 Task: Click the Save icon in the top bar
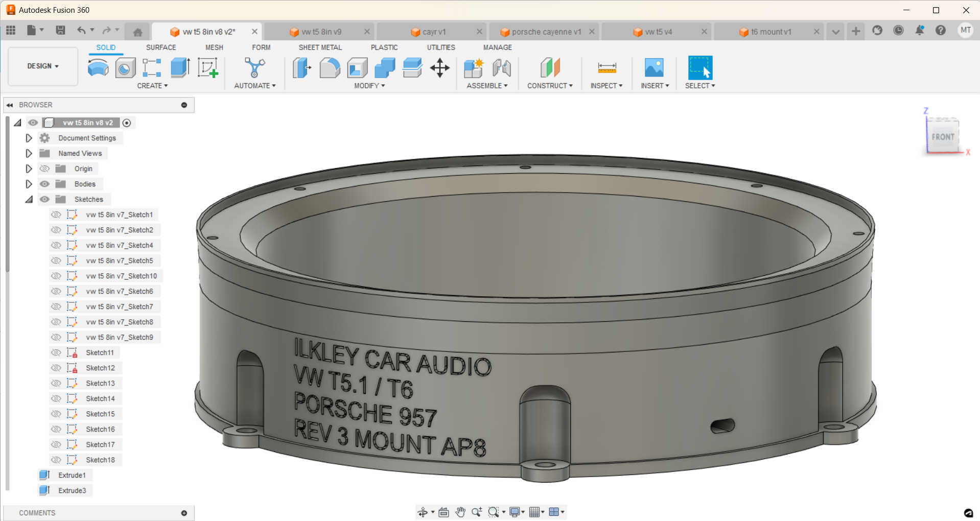point(60,31)
